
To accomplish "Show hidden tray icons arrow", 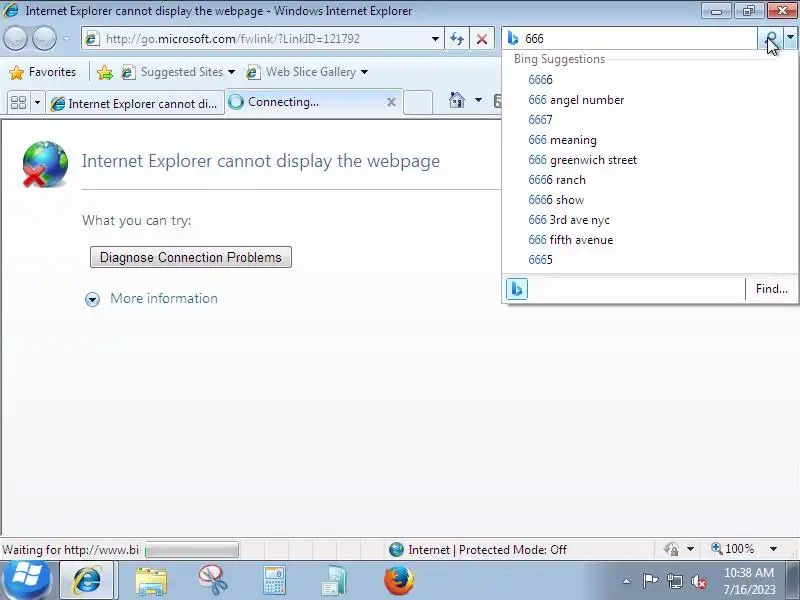I will click(627, 581).
